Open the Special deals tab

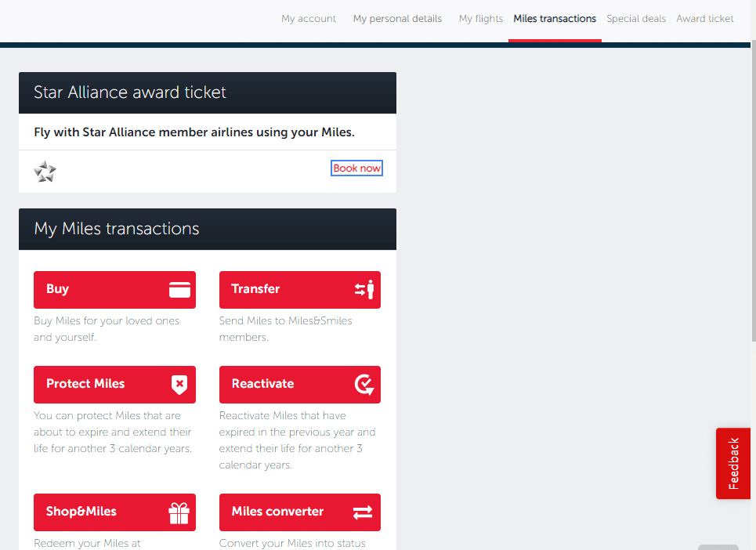pyautogui.click(x=636, y=19)
